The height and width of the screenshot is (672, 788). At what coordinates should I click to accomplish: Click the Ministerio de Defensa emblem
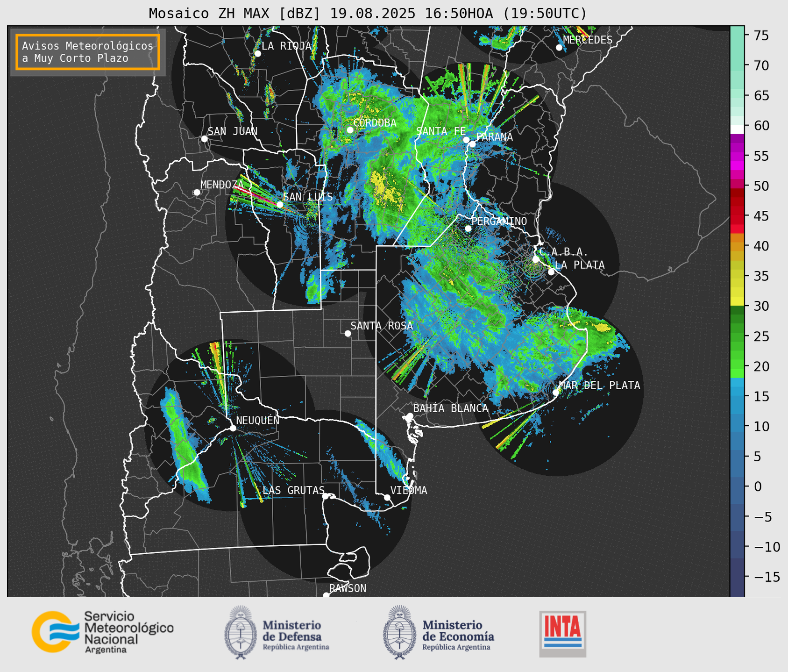pos(241,632)
